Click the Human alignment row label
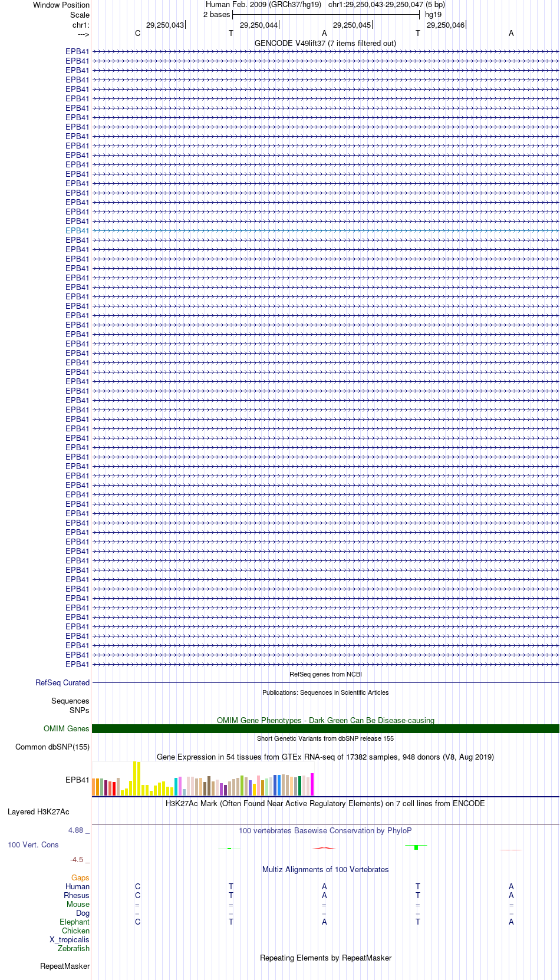Viewport: 560px width, 980px height. [78, 887]
